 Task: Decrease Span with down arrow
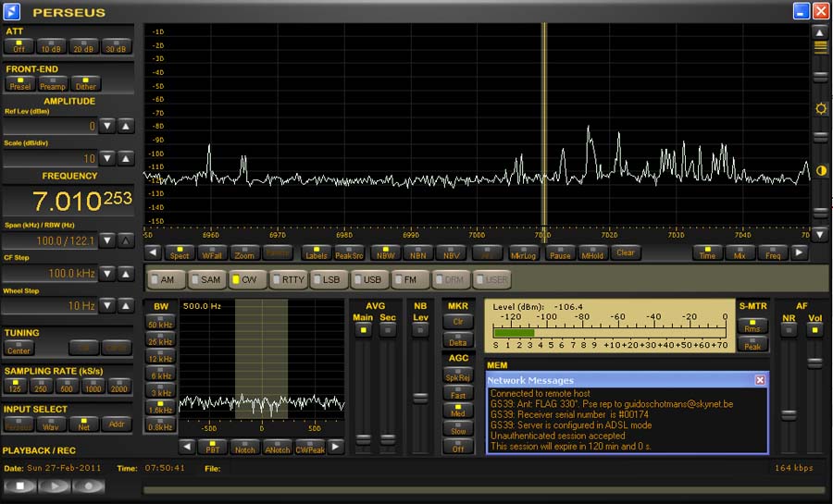click(x=107, y=240)
